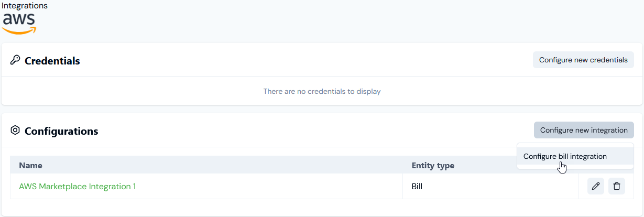This screenshot has height=217, width=644.
Task: Click the orange smile arrow under aws
Action: click(x=19, y=31)
